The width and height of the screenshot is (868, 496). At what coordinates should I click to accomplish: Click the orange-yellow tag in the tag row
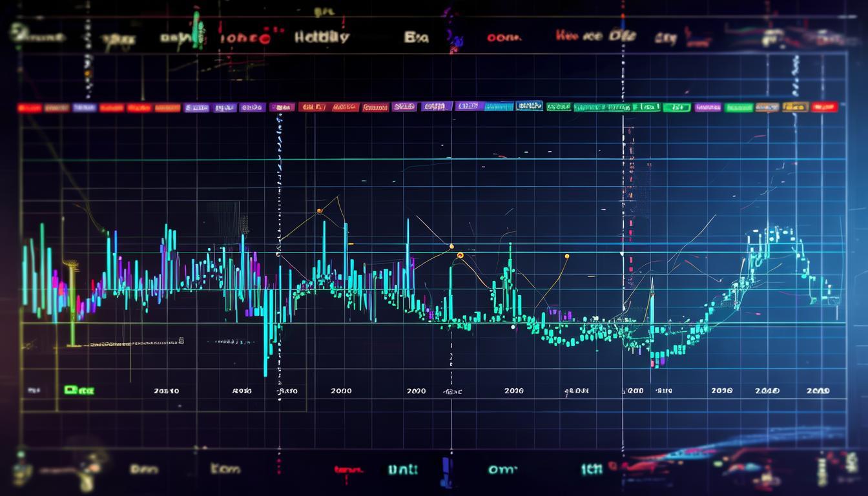pos(795,107)
